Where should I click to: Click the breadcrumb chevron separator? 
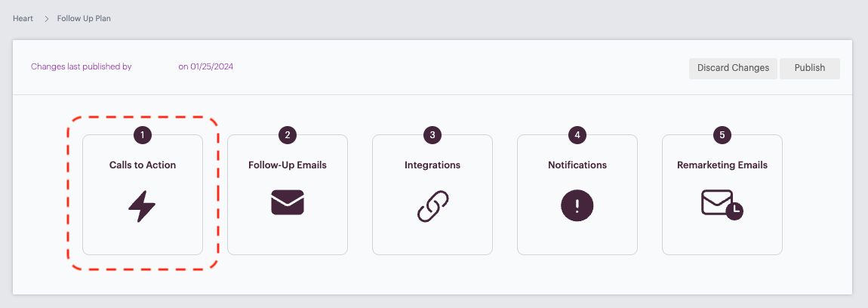[47, 19]
